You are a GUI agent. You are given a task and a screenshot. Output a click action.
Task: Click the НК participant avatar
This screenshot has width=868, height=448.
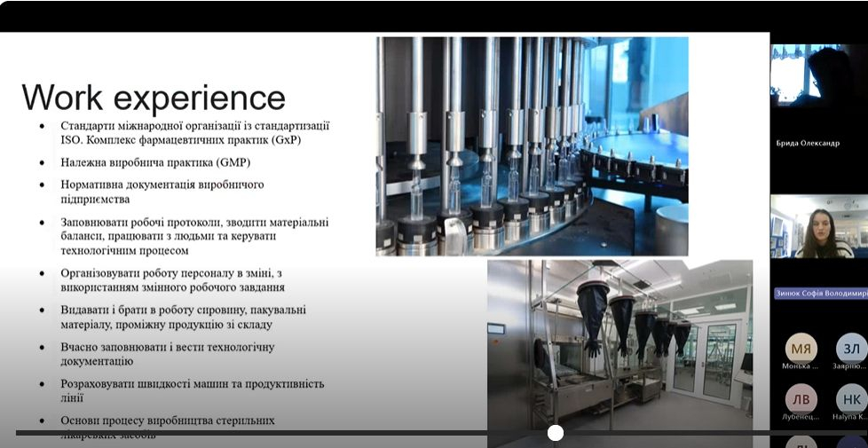850,398
